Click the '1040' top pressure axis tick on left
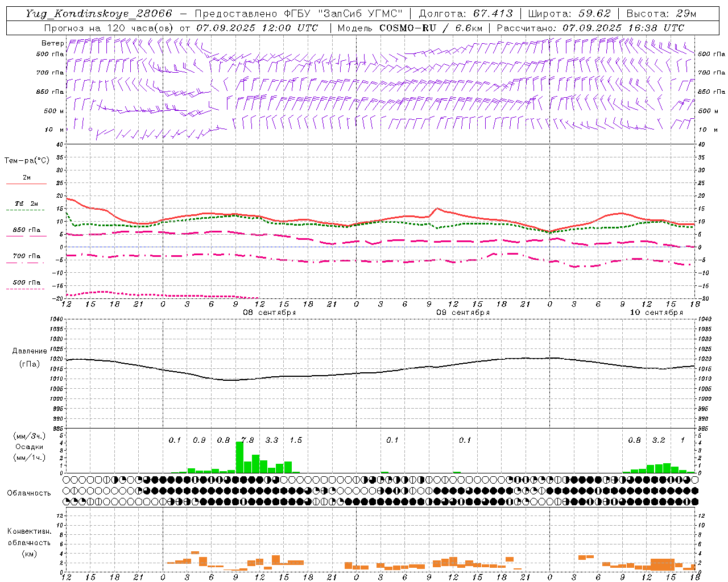 56,319
